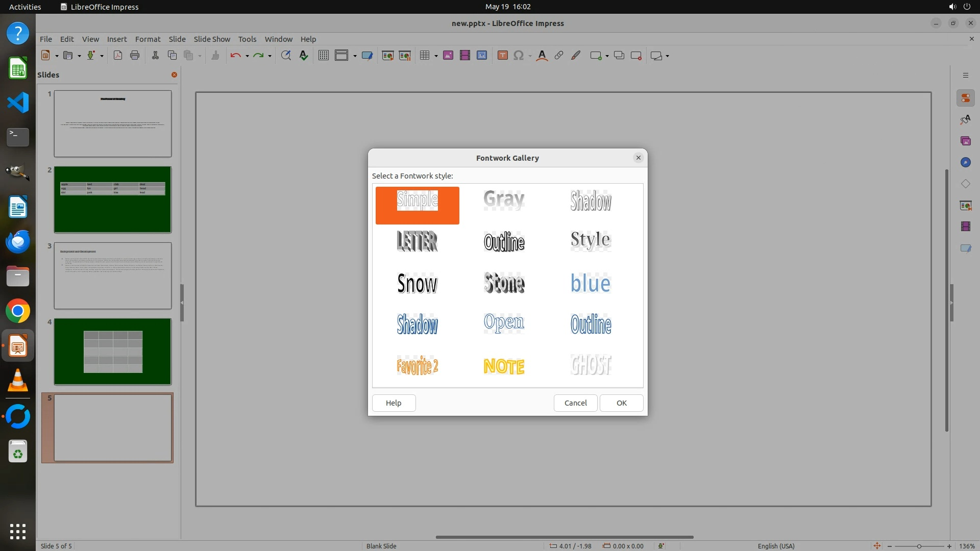Click the Insert Chart toolbar icon

[482, 56]
